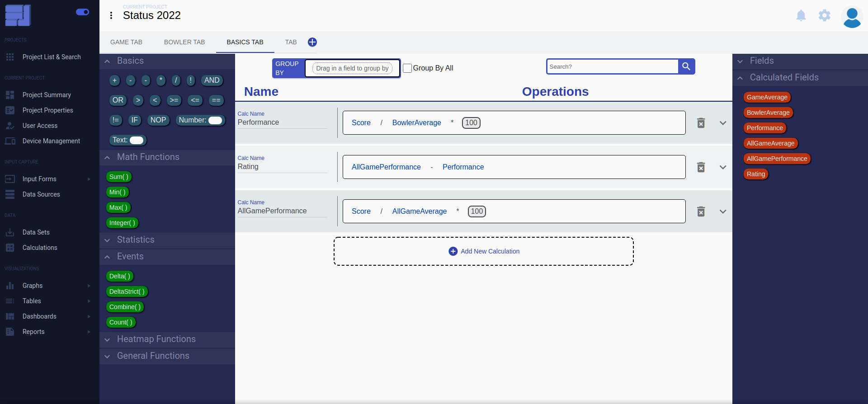Image resolution: width=868 pixels, height=404 pixels.
Task: Open Calculations in sidebar
Action: click(x=40, y=248)
